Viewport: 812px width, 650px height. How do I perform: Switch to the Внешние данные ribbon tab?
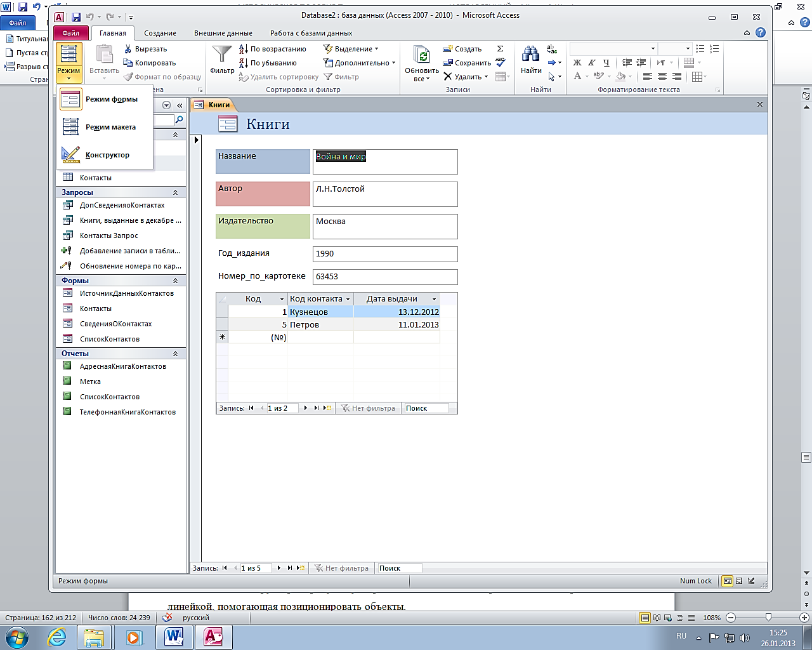coord(223,33)
